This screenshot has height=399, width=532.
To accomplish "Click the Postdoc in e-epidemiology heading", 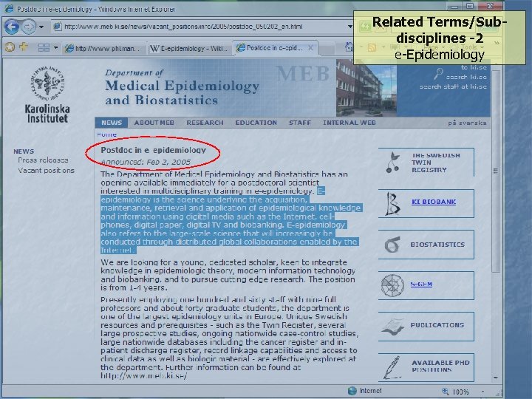I will pyautogui.click(x=154, y=150).
